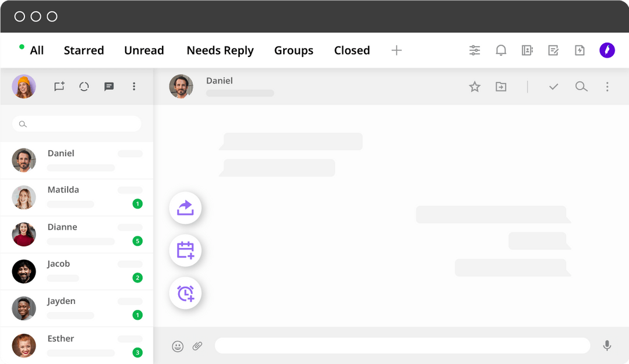Open the Needs Reply tab
629x364 pixels.
pos(220,51)
